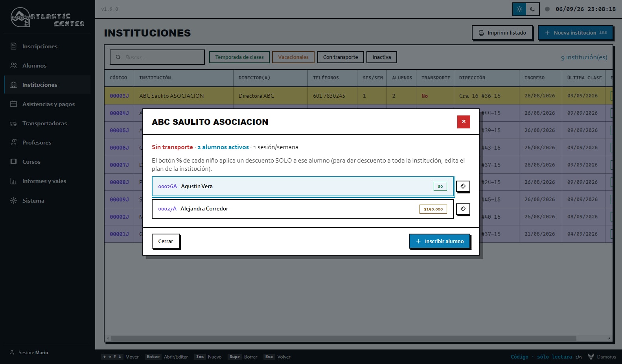Screen dimensions: 622x364
Task: Click the discount tag icon for Alejandra Corredor
Action: pyautogui.click(x=463, y=209)
